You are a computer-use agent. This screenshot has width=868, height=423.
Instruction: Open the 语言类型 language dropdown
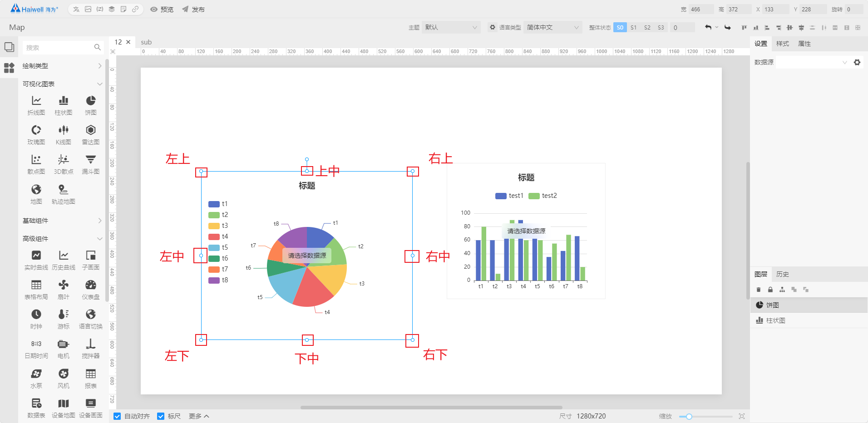553,27
